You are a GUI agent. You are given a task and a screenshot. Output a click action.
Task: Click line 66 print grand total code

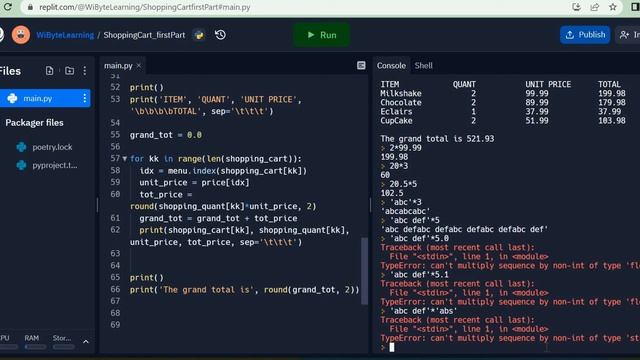tap(244, 290)
